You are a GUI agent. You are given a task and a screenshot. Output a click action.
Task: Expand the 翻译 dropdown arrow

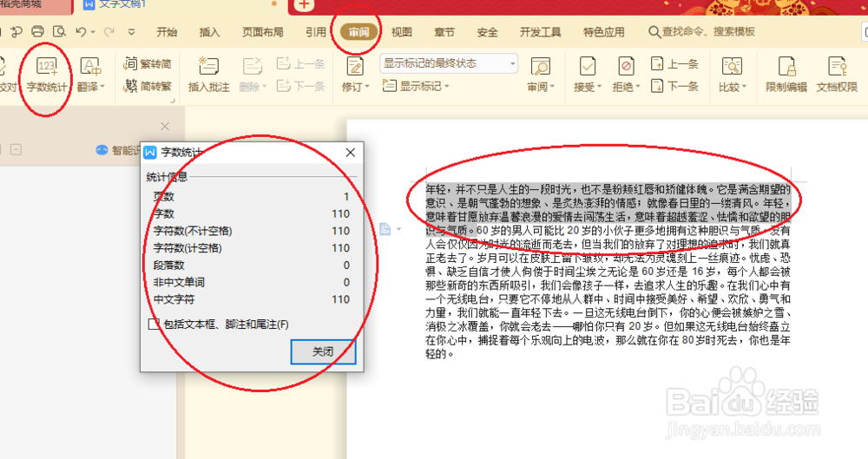tap(103, 87)
